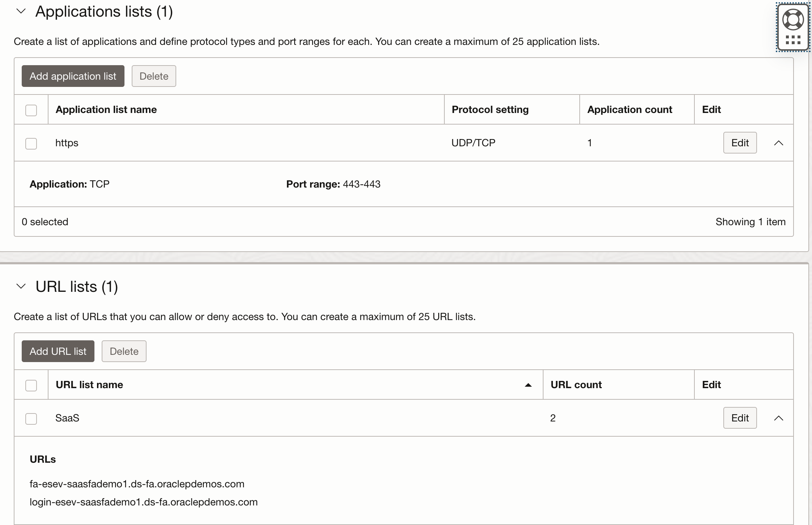Collapse the SaaS row details chevron
The image size is (812, 525).
click(778, 418)
